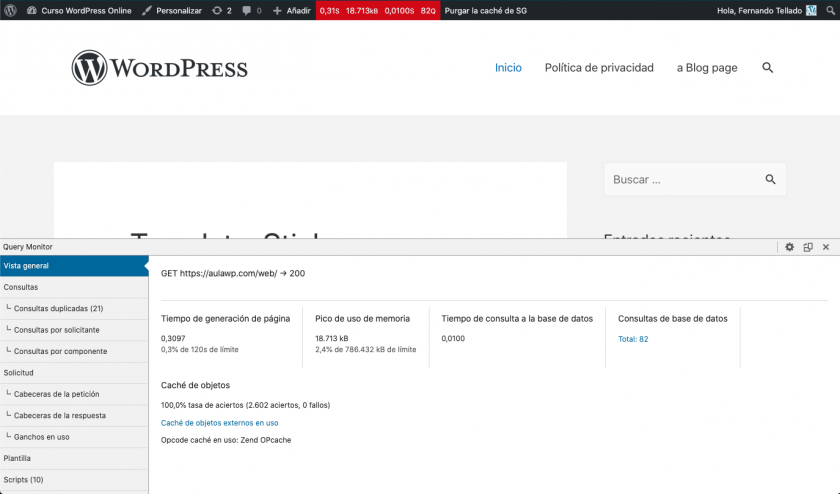Open Query Monitor settings gear
This screenshot has height=494, width=840.
pyautogui.click(x=789, y=247)
